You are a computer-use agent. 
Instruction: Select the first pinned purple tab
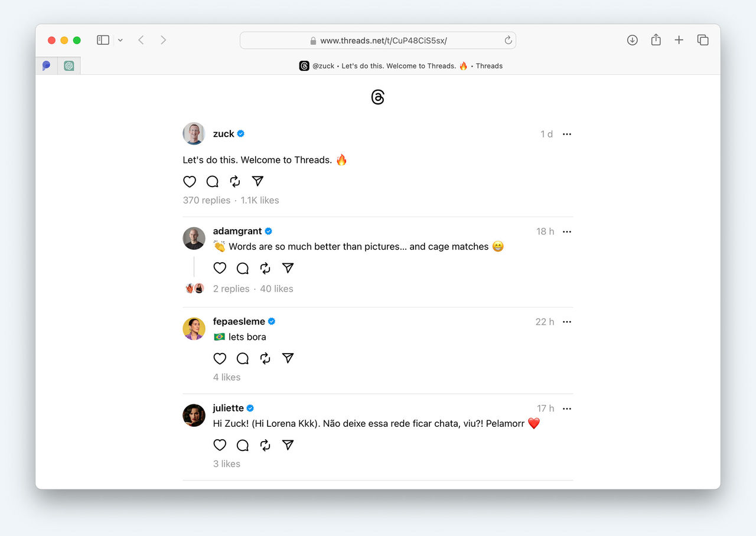pyautogui.click(x=47, y=66)
